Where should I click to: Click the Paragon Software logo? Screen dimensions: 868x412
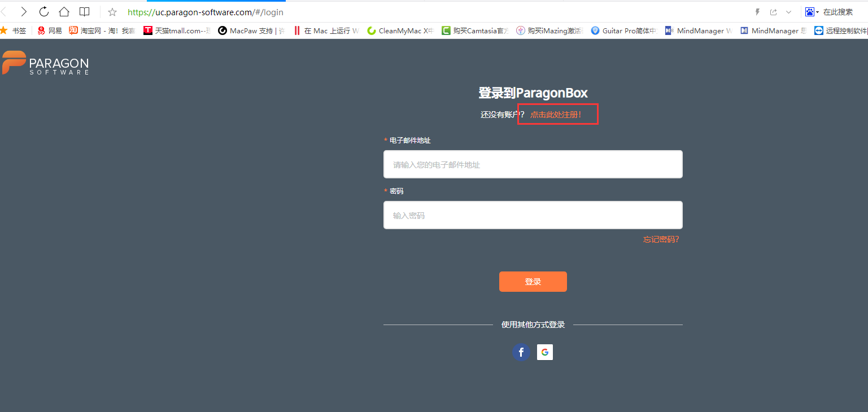[x=46, y=63]
